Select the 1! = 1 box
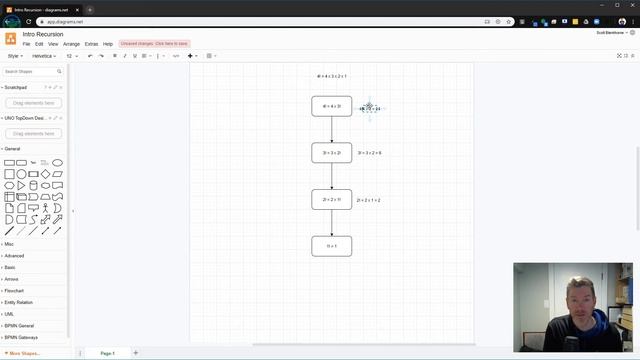 (x=331, y=246)
